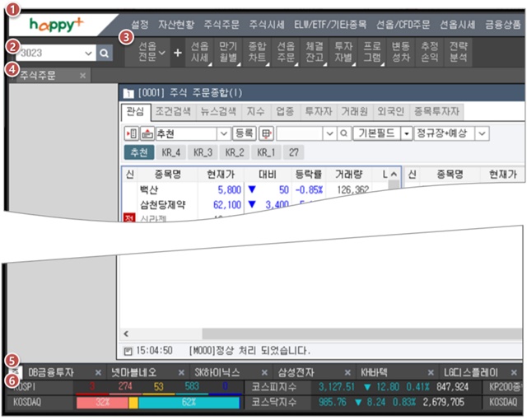Image resolution: width=527 pixels, height=420 pixels.
Task: Switch to the 업종 tab
Action: click(285, 111)
